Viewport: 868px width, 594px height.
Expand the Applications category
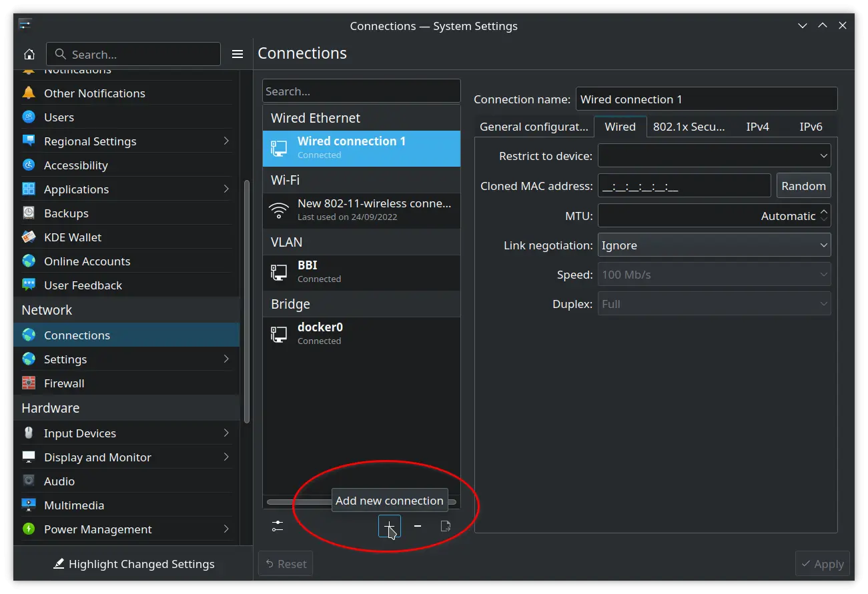pyautogui.click(x=226, y=189)
